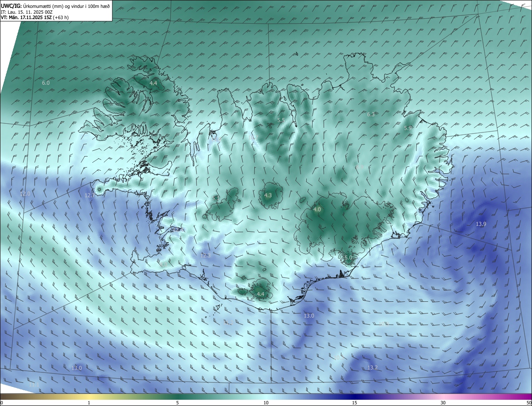Click the 6.0 value northwest of the Westfjords
532x406 pixels.
click(46, 83)
